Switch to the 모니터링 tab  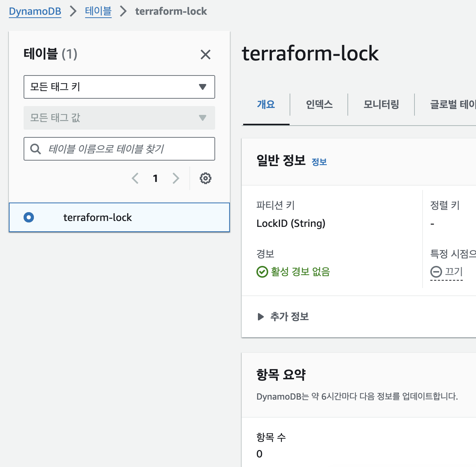tap(381, 105)
